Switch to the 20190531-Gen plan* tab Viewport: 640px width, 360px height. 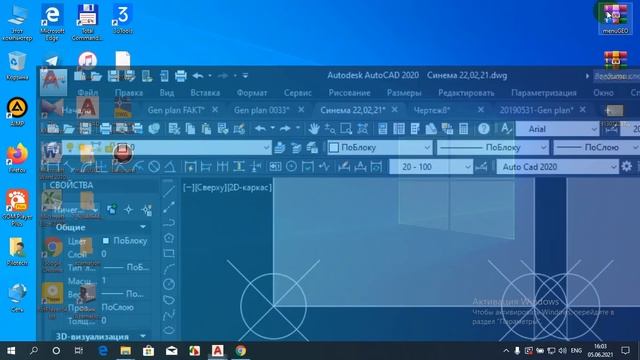536,110
